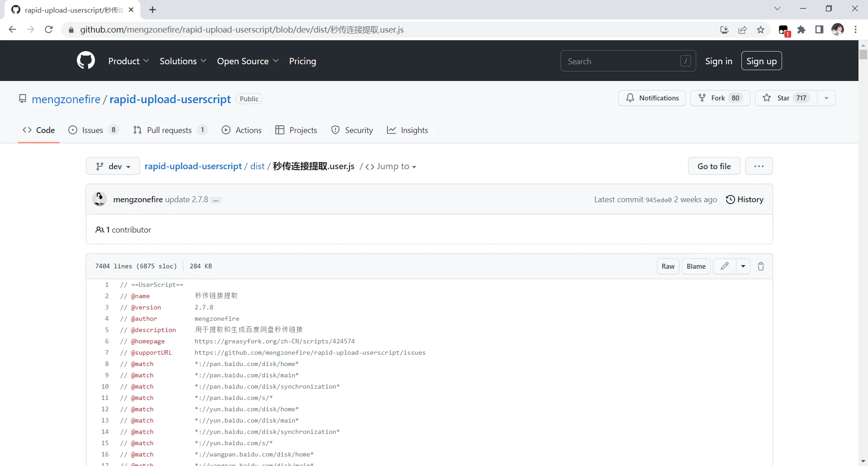Select code line number 6
This screenshot has width=868, height=466.
(x=107, y=341)
